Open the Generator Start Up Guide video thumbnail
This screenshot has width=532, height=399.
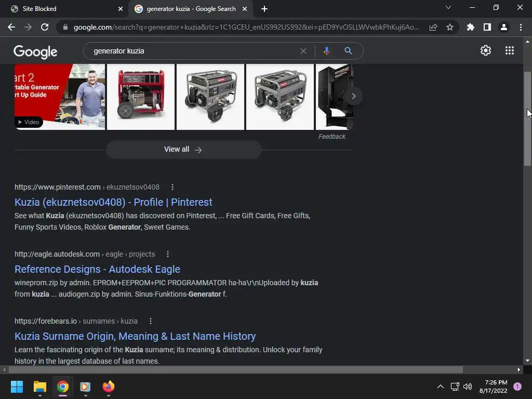click(x=60, y=97)
